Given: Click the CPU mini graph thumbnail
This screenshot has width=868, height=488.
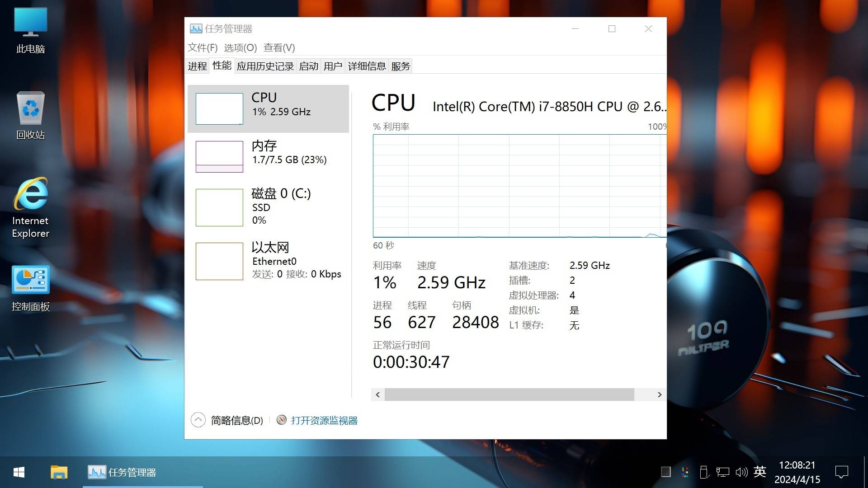Looking at the screenshot, I should click(219, 109).
